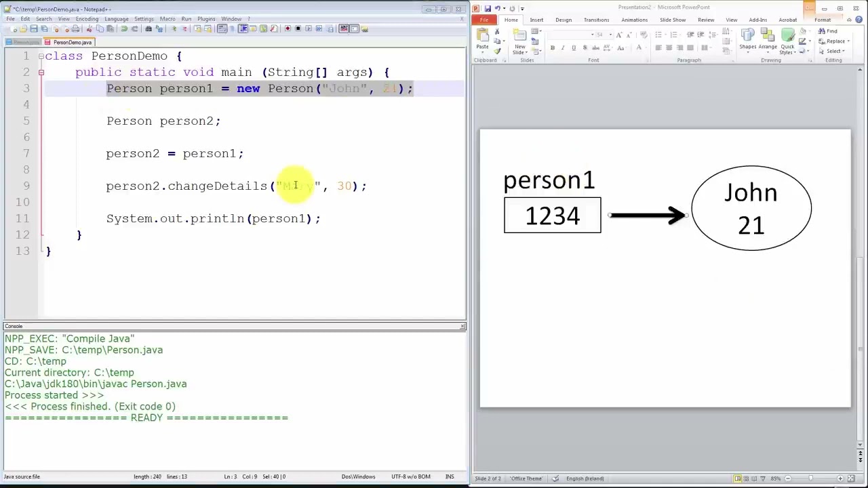Click English (Ireland) language in status bar
The height and width of the screenshot is (488, 868).
[x=585, y=479]
